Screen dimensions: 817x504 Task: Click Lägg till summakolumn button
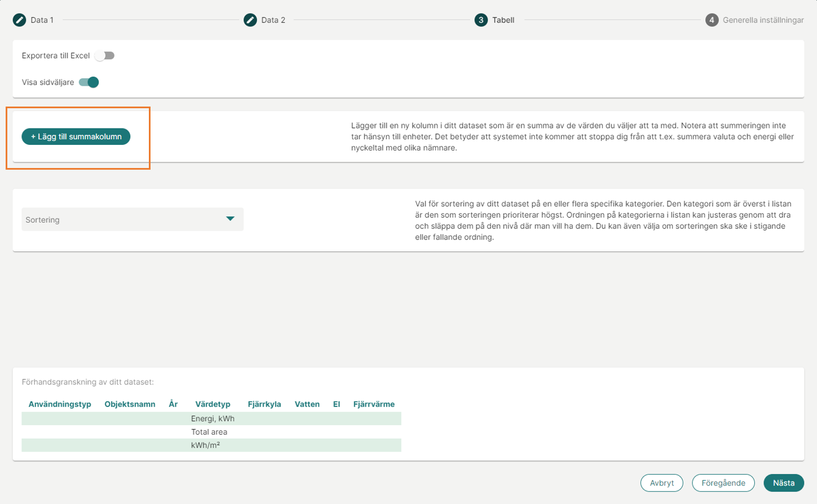coord(76,136)
